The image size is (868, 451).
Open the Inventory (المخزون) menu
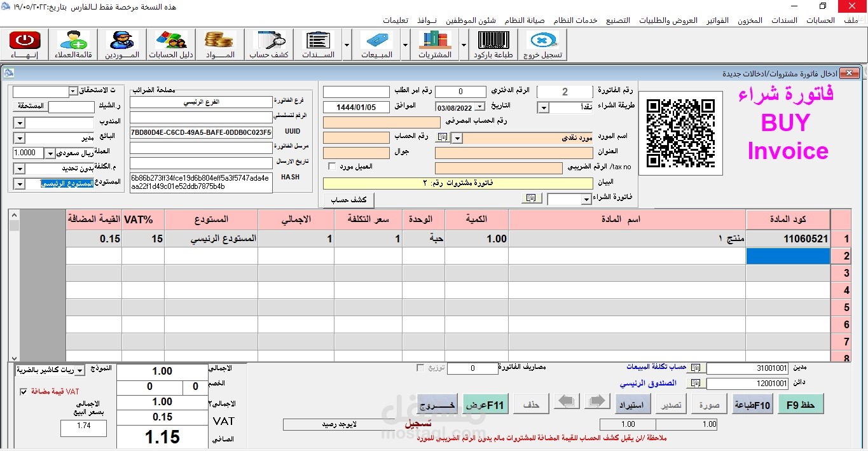pos(750,20)
